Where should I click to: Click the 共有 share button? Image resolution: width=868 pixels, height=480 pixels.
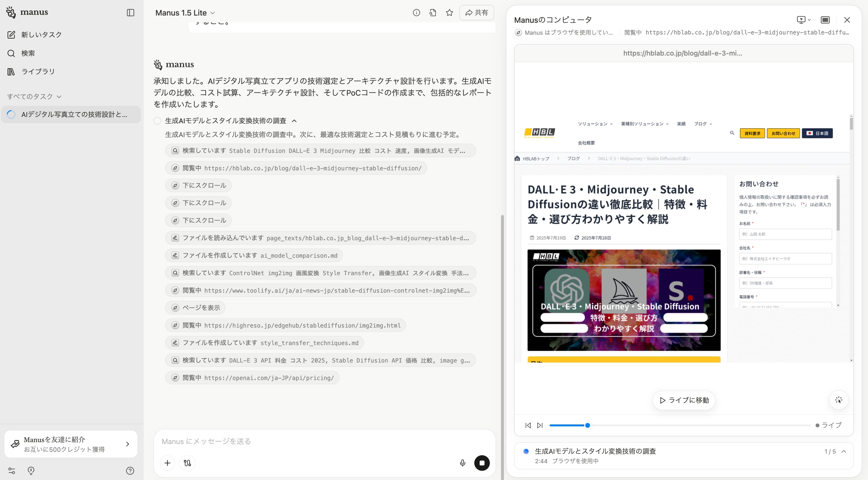coord(476,12)
